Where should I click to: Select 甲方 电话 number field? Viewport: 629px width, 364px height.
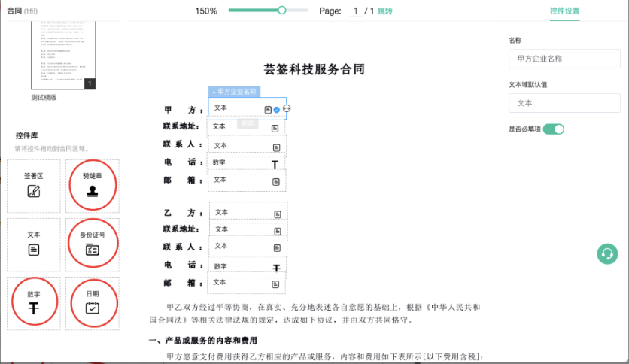246,163
